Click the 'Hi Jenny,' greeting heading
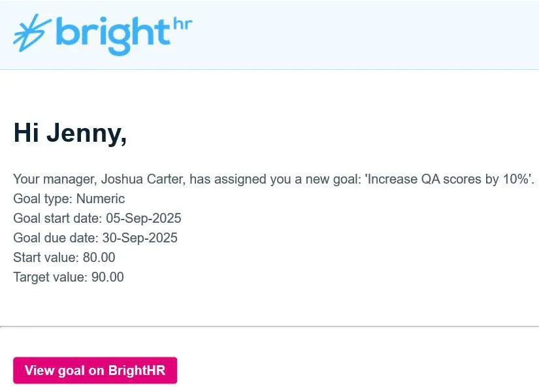Viewport: 539px width, 392px height. [70, 133]
